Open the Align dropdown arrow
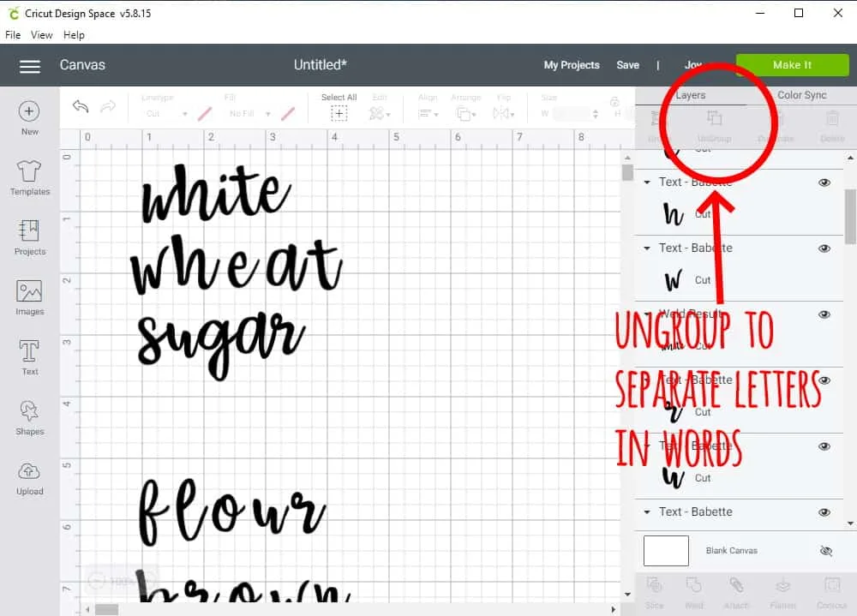 pos(436,115)
